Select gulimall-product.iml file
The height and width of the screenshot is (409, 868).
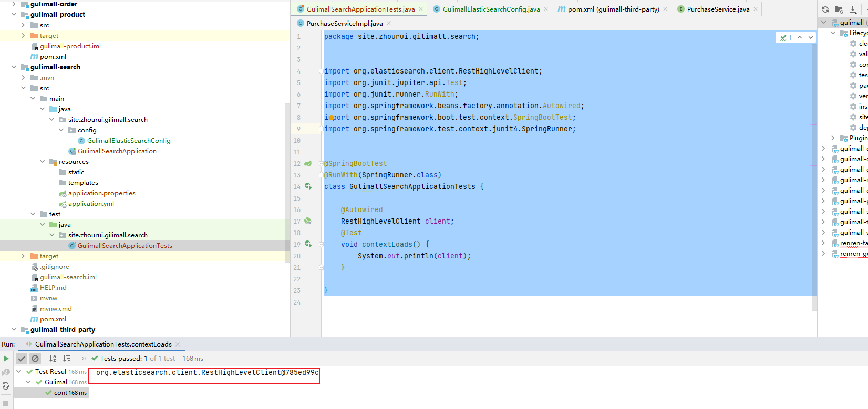(70, 46)
